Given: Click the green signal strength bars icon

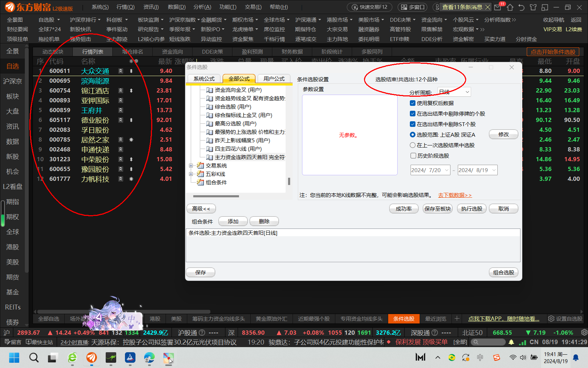Looking at the screenshot, I should pos(523,342).
